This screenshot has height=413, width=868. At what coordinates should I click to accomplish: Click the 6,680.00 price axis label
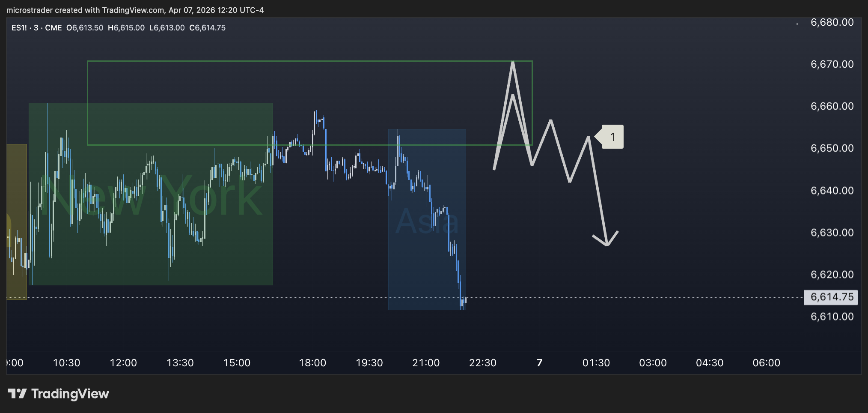[x=832, y=22]
